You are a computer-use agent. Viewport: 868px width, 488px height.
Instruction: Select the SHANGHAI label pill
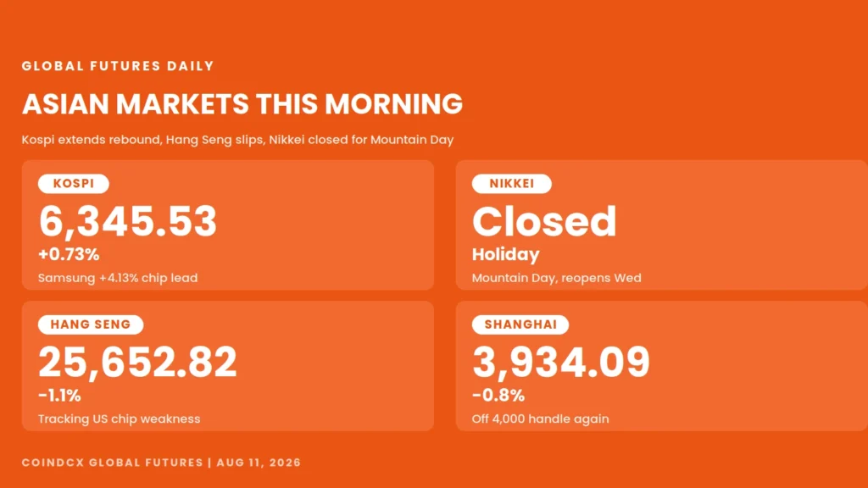click(x=520, y=324)
